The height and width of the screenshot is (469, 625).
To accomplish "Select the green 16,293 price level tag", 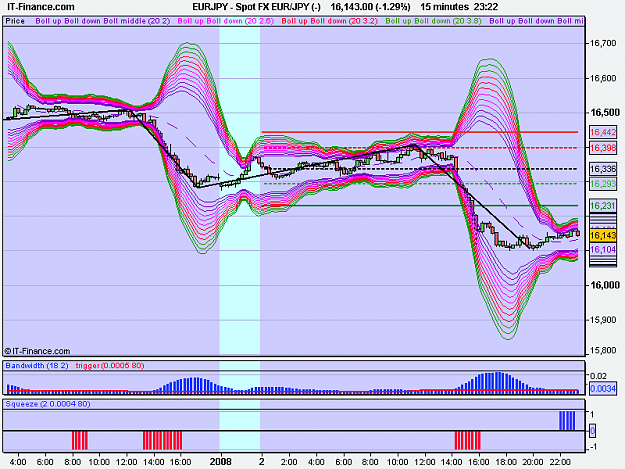I will coord(603,184).
